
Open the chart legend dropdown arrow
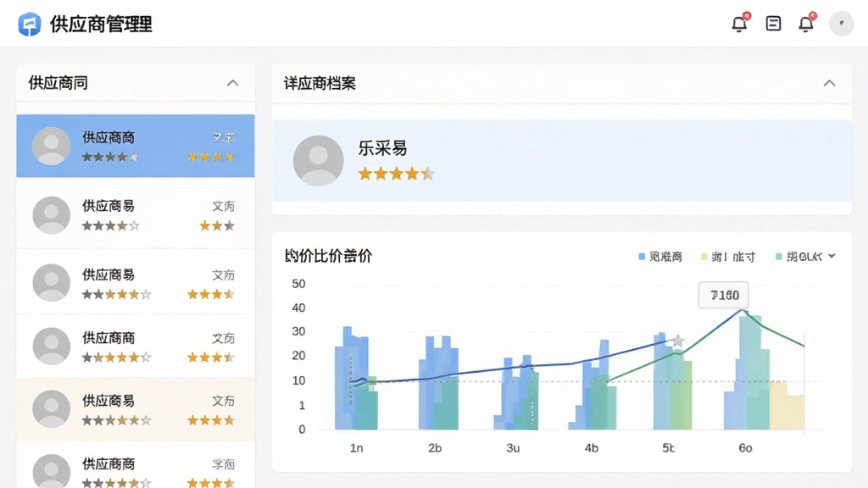[x=832, y=256]
